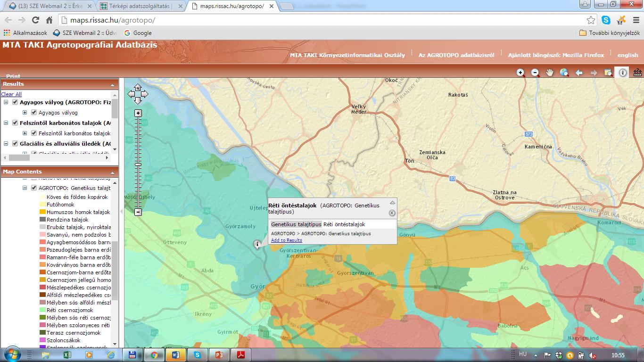644x362 pixels.
Task: Open SZE Webmail 2 bookmark
Action: pyautogui.click(x=85, y=33)
